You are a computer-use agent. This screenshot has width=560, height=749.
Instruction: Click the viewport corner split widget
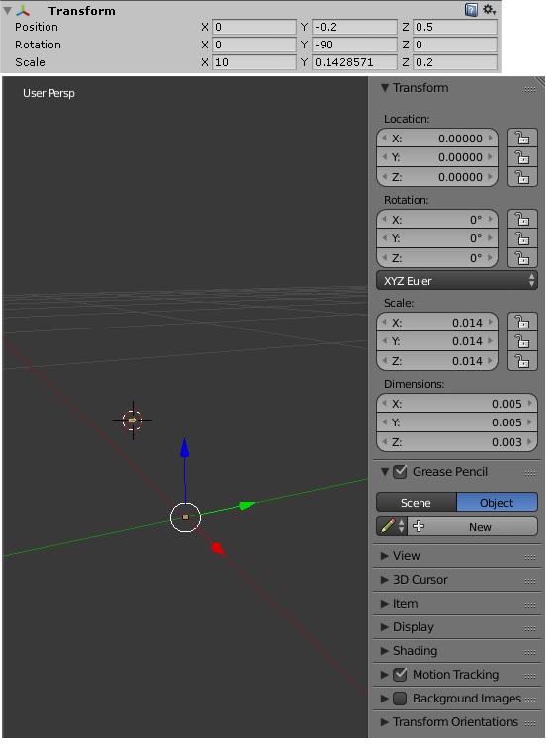pos(539,82)
